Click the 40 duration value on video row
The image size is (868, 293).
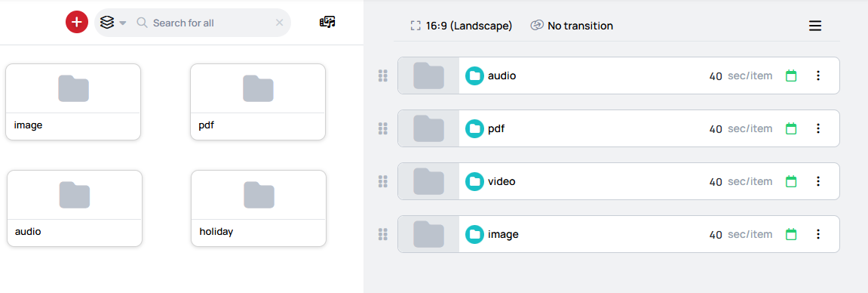(x=716, y=182)
